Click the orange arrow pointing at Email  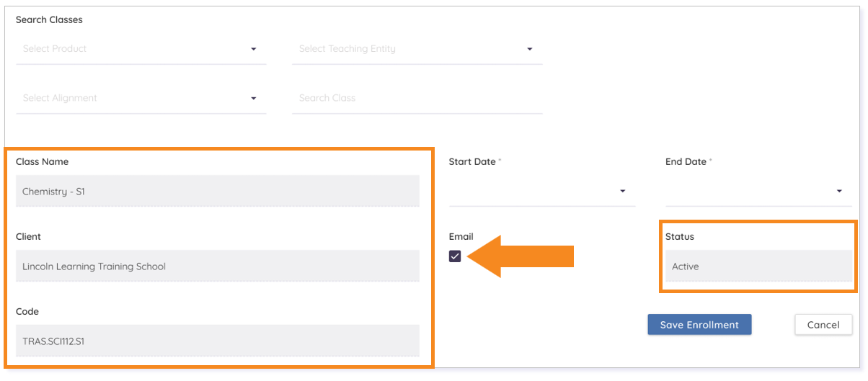point(521,256)
